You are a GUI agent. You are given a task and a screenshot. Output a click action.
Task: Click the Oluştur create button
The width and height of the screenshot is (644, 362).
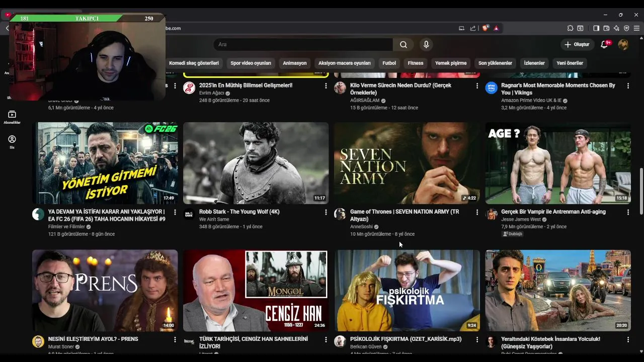577,45
